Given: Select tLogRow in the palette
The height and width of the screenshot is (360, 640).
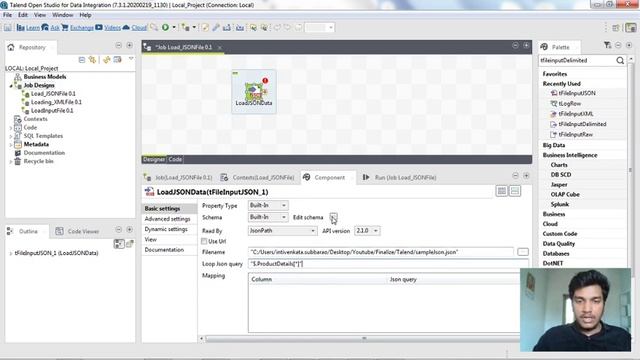Looking at the screenshot, I should [569, 104].
